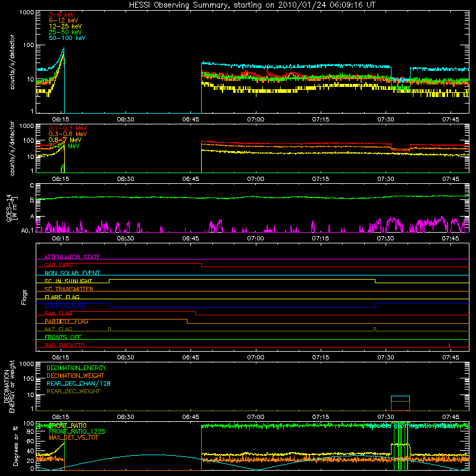
Task: Click the 0.3-0.8 MeV legend label
Action: point(68,134)
